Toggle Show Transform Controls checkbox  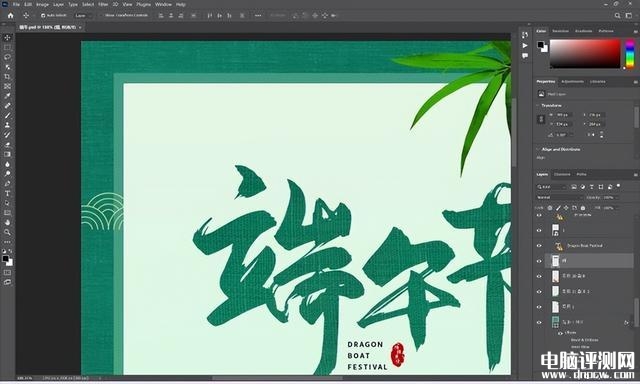click(x=102, y=16)
